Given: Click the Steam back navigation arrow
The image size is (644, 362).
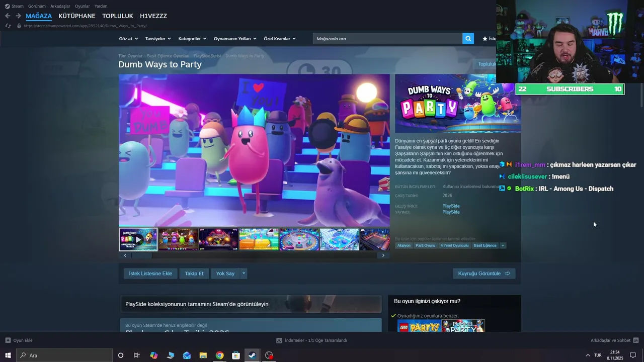Looking at the screenshot, I should 8,16.
